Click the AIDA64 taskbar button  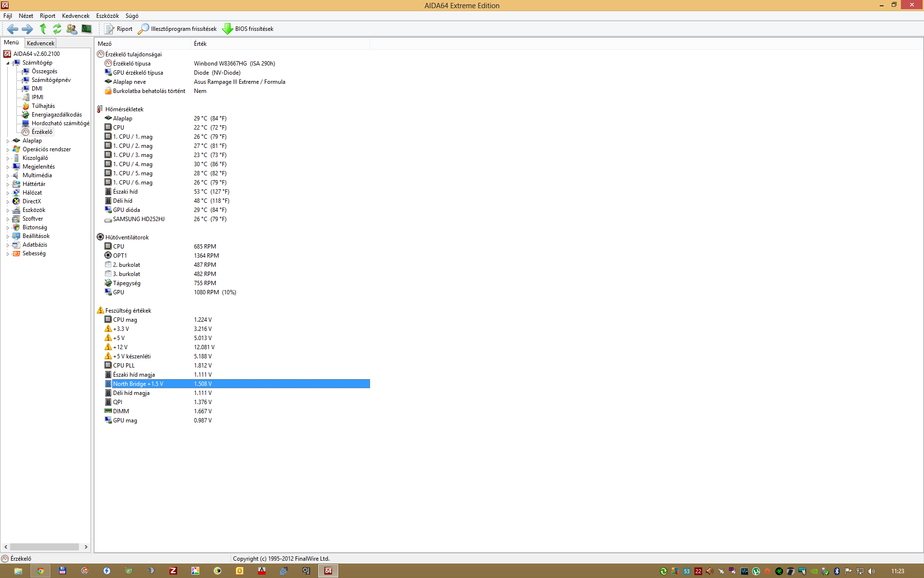[x=328, y=571]
